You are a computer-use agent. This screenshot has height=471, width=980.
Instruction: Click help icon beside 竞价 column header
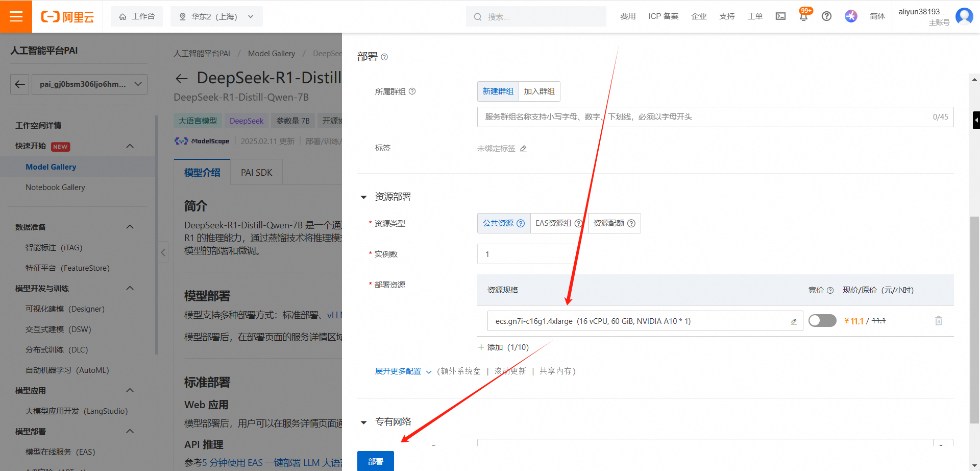830,290
